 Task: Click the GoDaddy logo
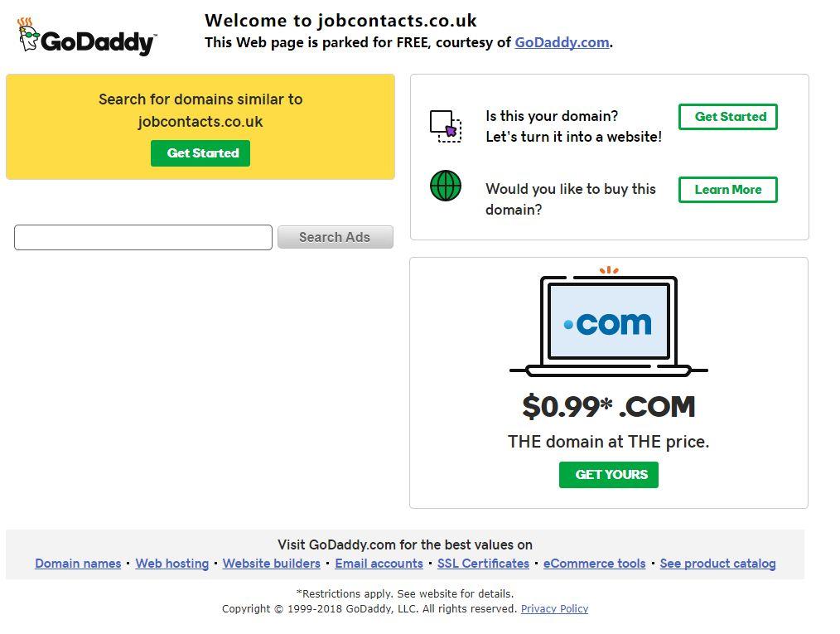click(x=86, y=37)
